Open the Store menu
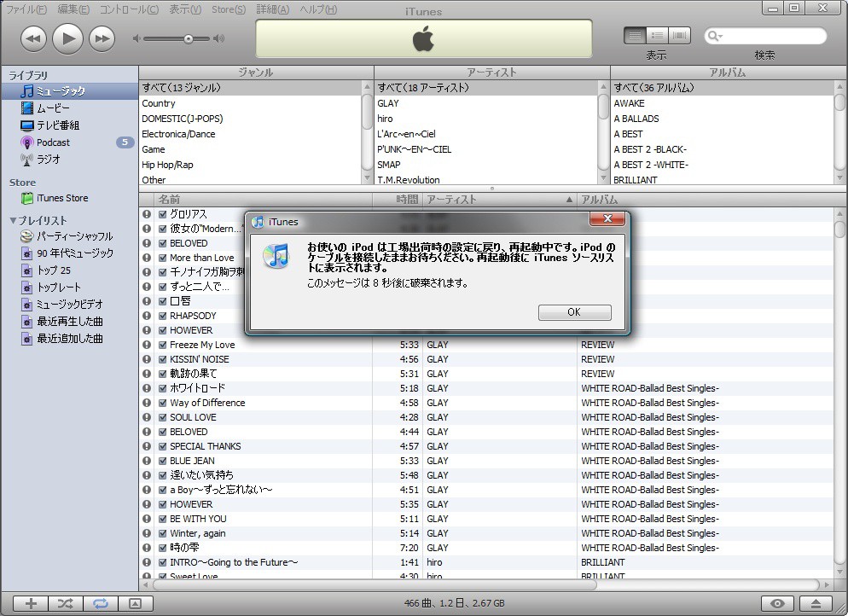Viewport: 848px width, 616px height. tap(229, 9)
